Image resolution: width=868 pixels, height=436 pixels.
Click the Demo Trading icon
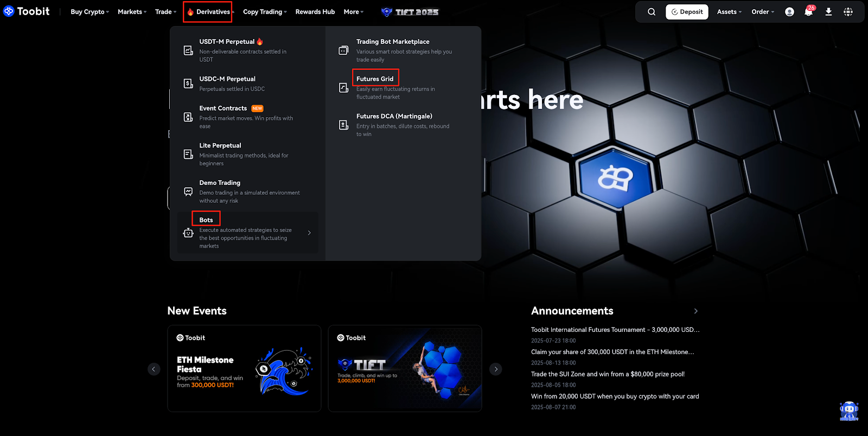pyautogui.click(x=188, y=191)
